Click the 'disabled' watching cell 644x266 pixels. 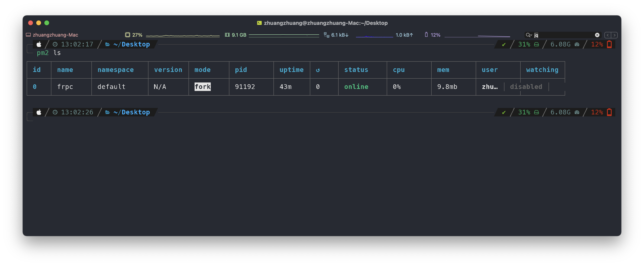tap(526, 87)
